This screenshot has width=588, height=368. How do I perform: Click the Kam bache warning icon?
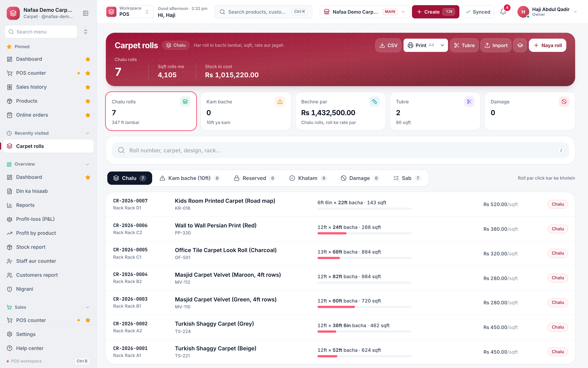(280, 102)
